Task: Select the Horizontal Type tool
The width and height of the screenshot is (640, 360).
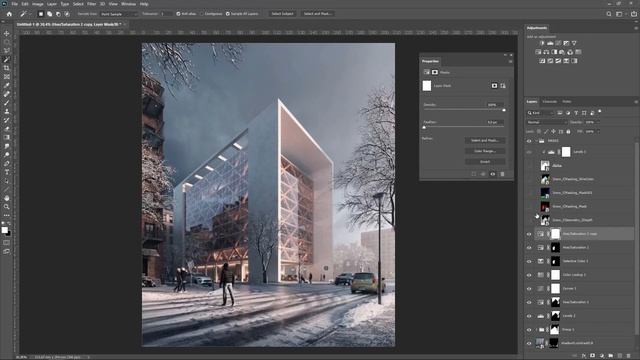Action: click(7, 172)
